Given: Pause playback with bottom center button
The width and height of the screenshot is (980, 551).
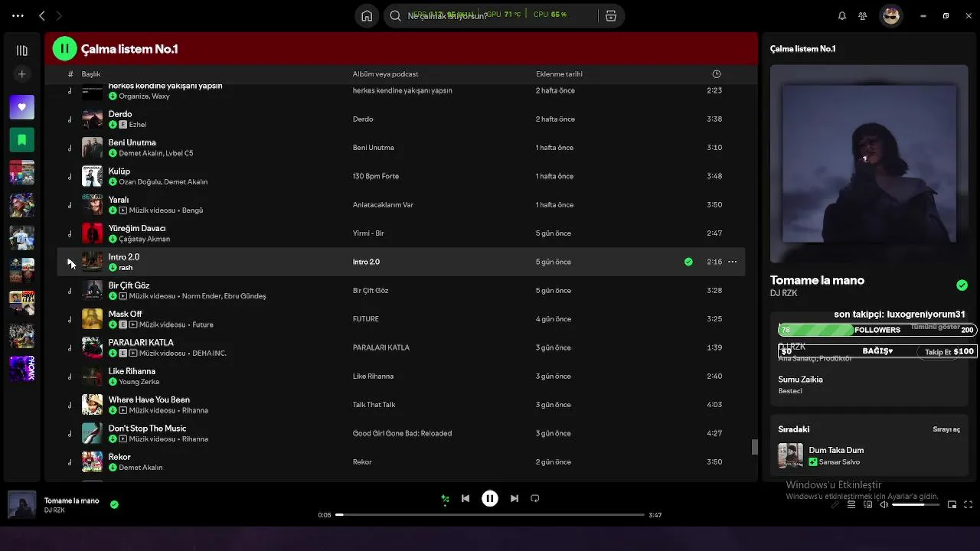Looking at the screenshot, I should [x=490, y=498].
